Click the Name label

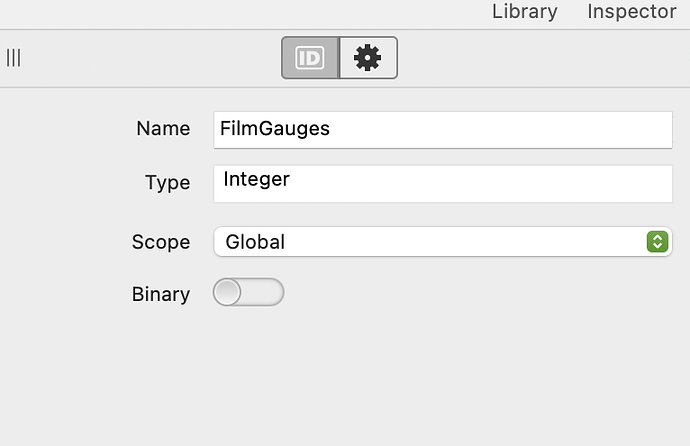[163, 129]
